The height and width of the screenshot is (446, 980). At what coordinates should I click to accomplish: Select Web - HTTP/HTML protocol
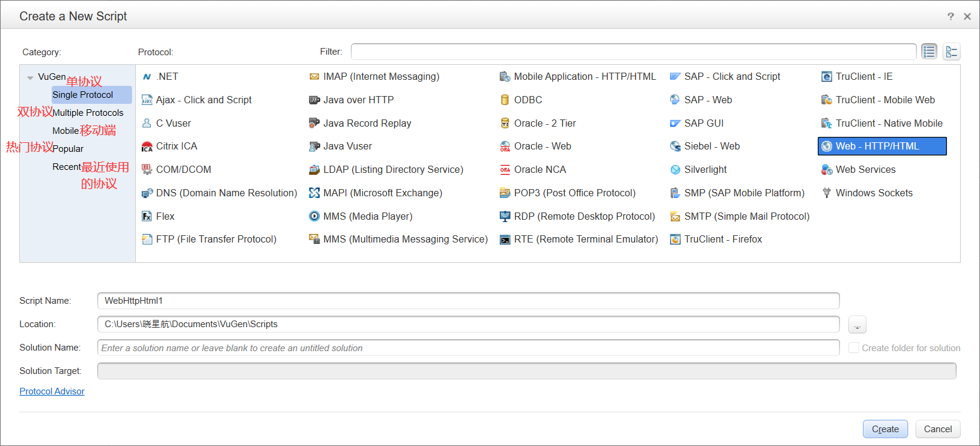882,146
